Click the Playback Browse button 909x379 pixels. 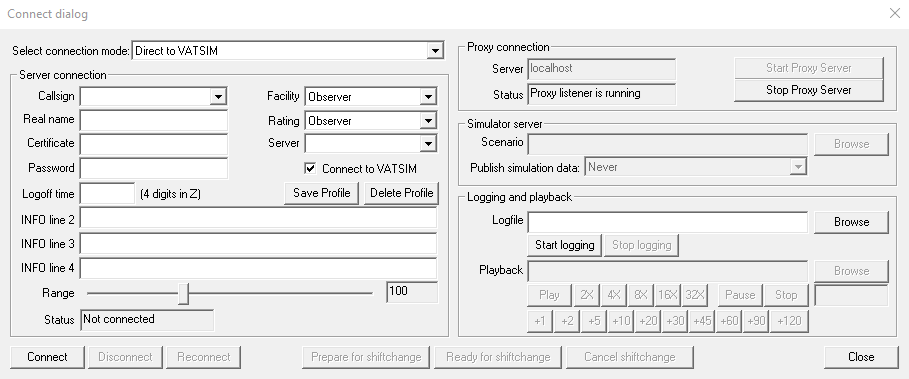[851, 271]
